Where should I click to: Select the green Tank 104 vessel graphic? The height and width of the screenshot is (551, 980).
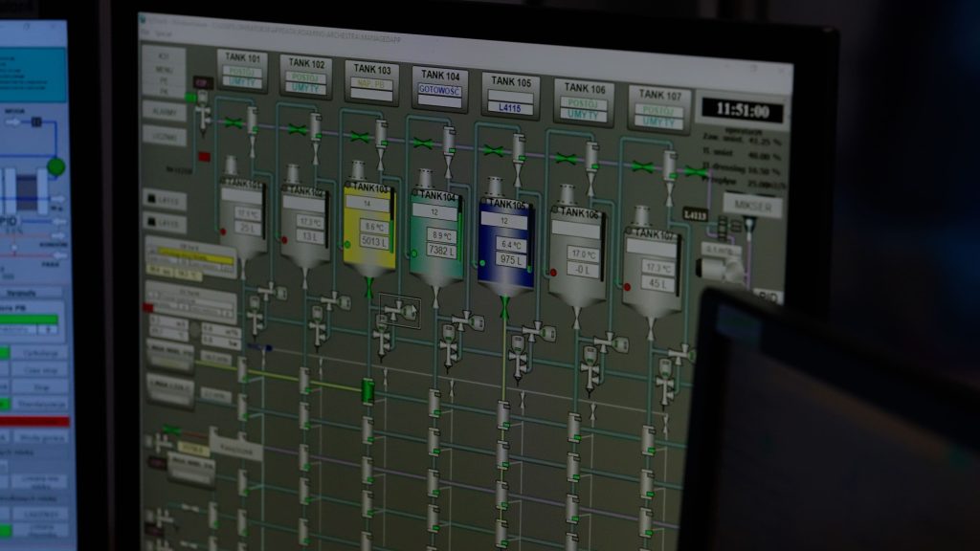coord(438,235)
